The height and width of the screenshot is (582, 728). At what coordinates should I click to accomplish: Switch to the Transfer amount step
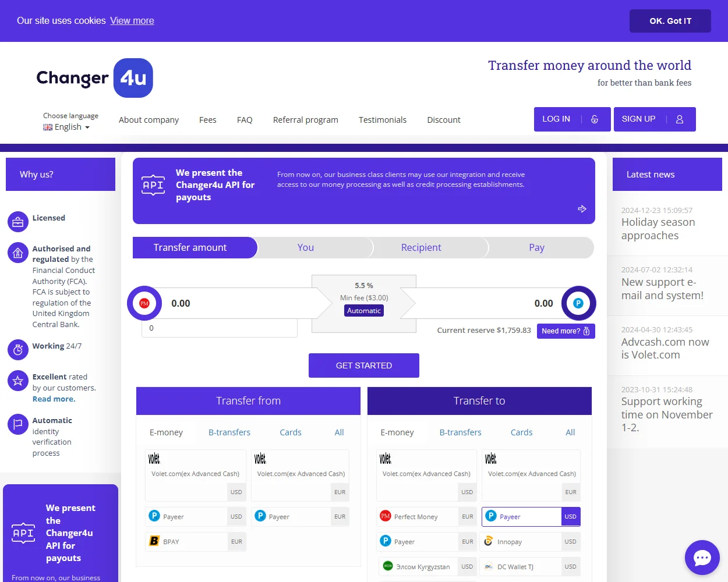coord(195,247)
